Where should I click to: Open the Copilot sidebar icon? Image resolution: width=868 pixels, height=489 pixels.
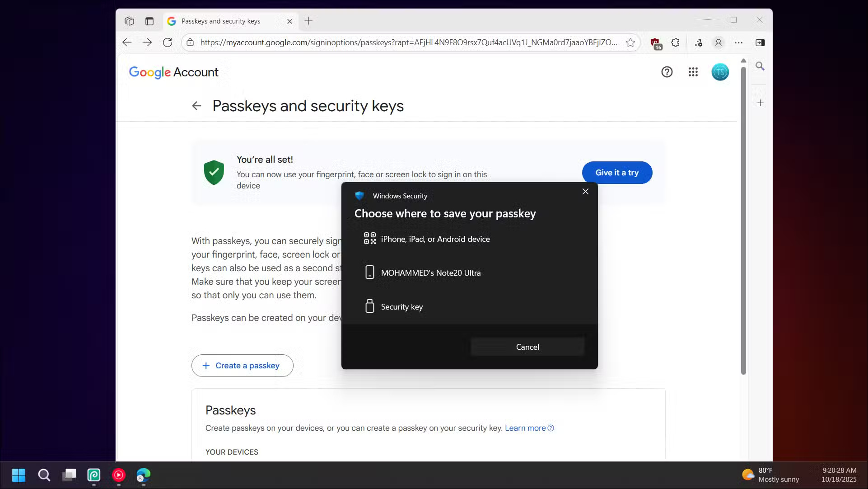coord(761,42)
